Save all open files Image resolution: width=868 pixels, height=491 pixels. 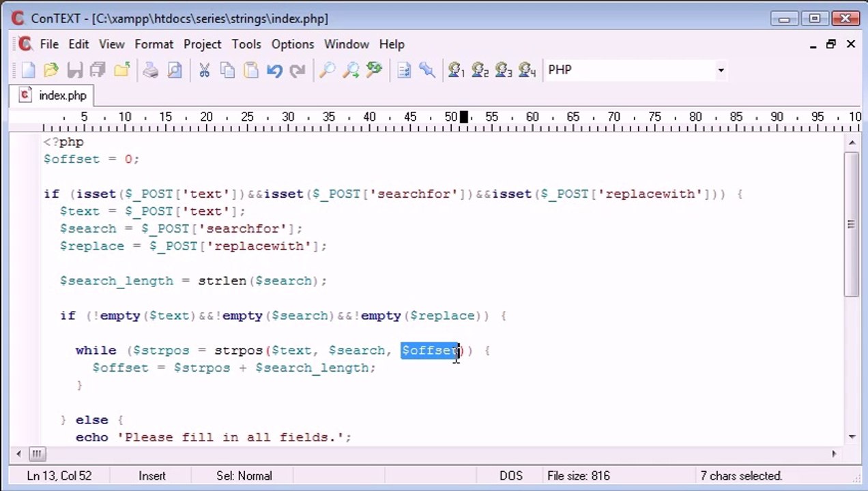98,70
